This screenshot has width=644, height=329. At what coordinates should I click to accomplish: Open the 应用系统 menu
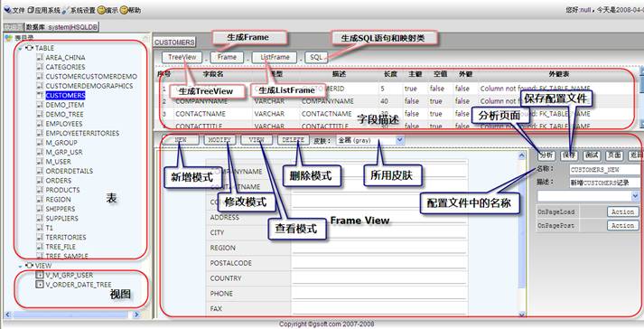pyautogui.click(x=44, y=10)
